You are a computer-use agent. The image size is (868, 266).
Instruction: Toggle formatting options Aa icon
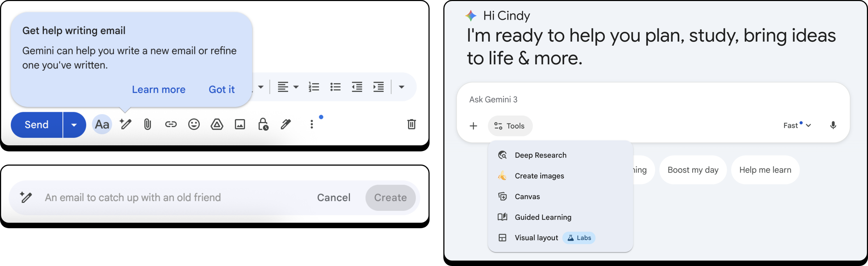(x=102, y=125)
